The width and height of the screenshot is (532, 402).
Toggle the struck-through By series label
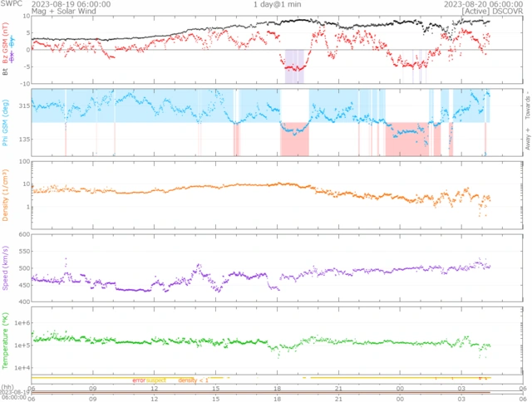12,42
